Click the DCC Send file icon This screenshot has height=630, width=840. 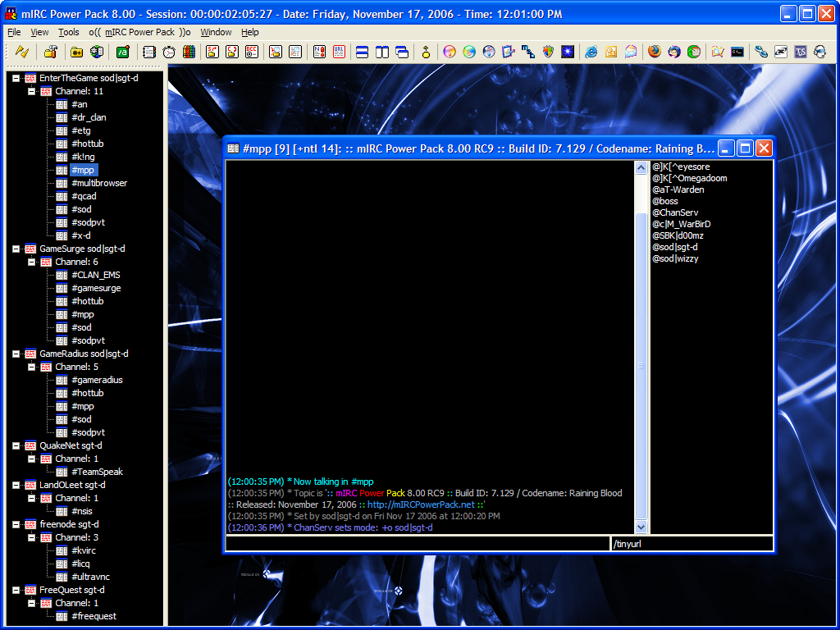tap(212, 52)
